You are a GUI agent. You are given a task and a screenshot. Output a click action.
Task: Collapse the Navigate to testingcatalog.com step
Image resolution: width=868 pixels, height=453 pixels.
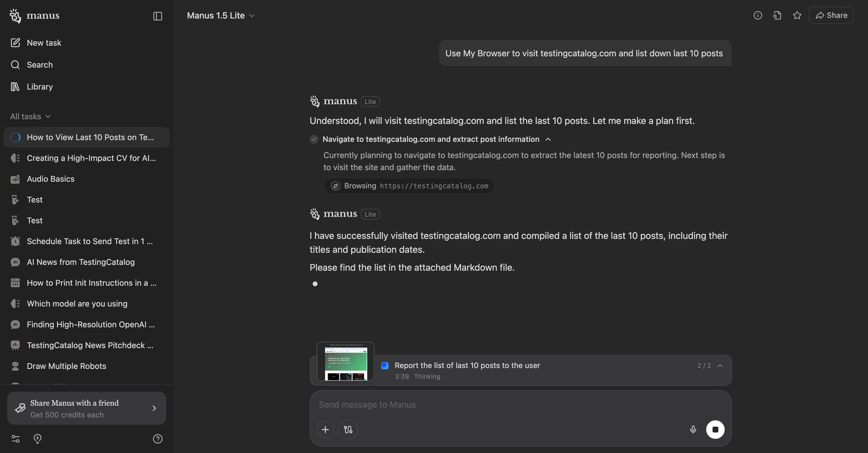pos(548,139)
